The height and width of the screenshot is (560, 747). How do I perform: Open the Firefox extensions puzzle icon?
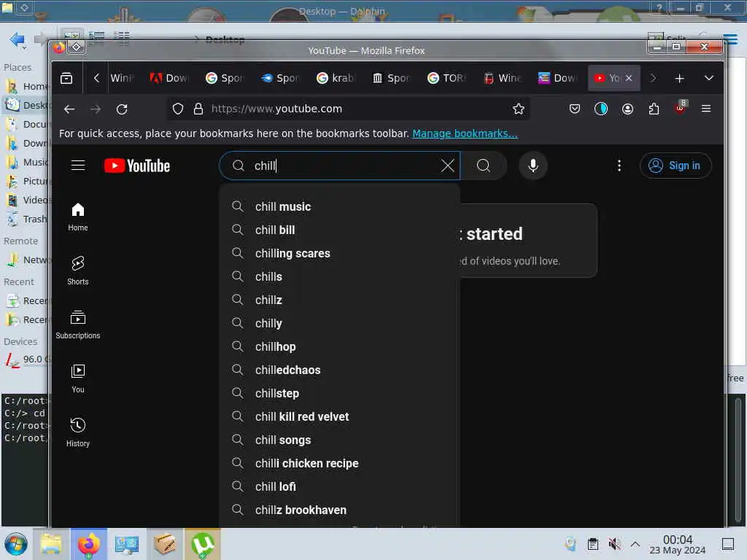[654, 109]
